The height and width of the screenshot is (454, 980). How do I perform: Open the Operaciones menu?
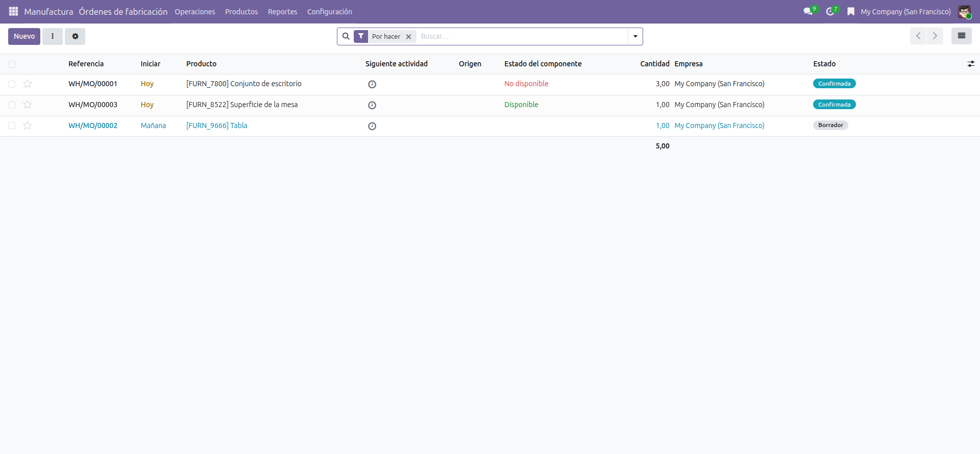(x=194, y=12)
